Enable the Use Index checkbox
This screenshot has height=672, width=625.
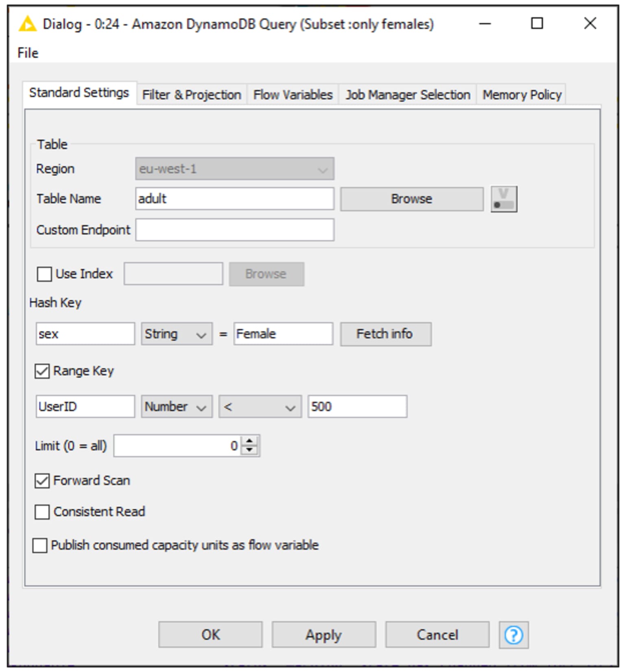tap(44, 274)
